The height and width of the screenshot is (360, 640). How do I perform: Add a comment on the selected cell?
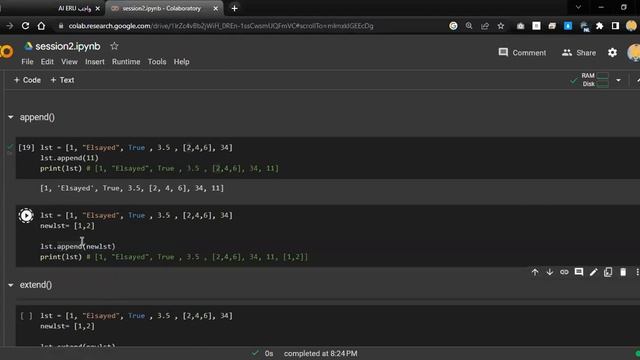click(x=579, y=272)
